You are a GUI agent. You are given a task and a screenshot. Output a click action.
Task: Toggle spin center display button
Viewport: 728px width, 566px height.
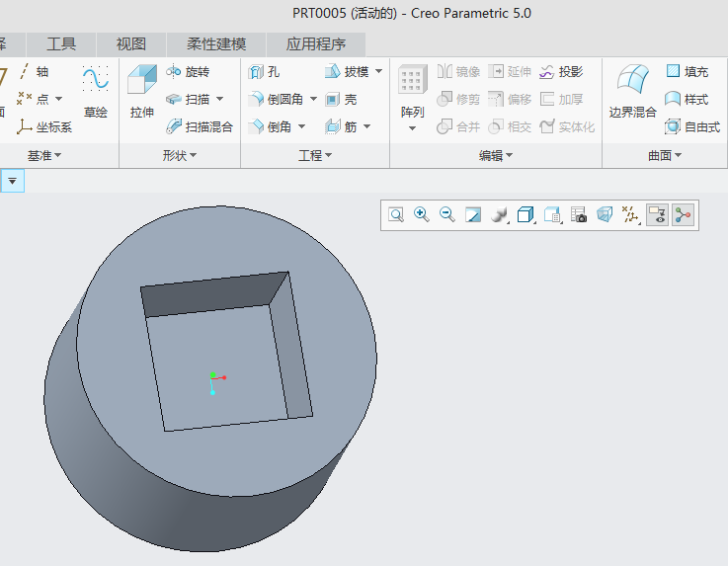coord(683,214)
